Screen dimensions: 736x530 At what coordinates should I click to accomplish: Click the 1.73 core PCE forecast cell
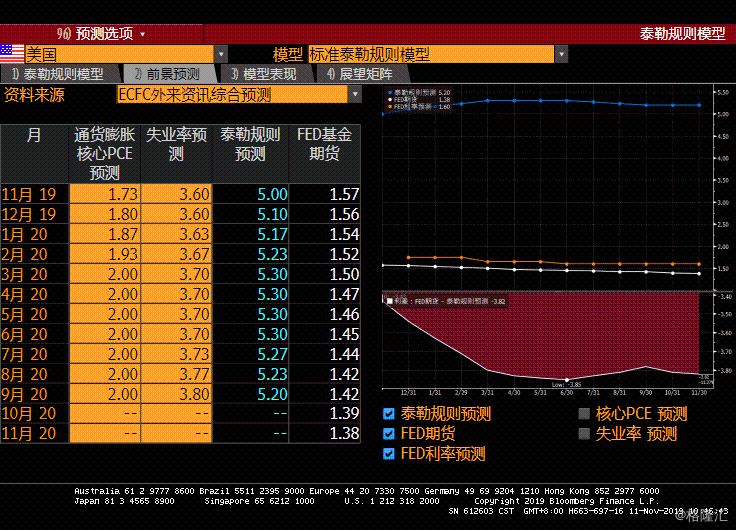104,194
